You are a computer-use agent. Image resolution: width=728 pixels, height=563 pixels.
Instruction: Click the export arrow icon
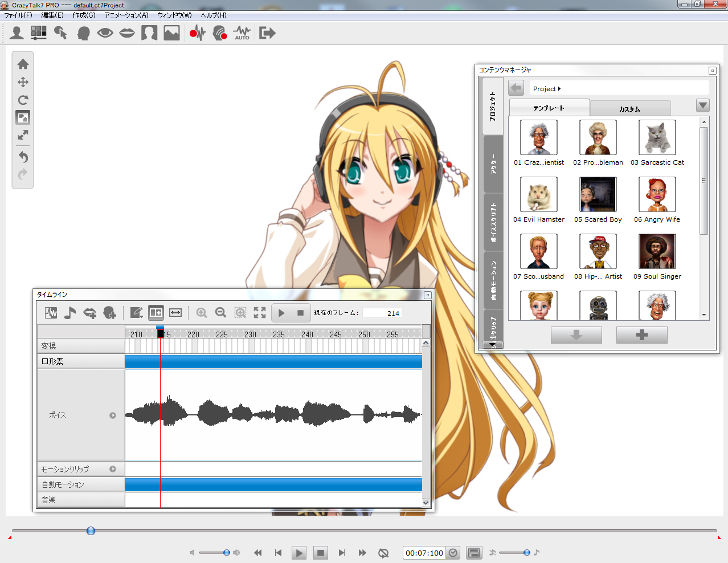(267, 33)
